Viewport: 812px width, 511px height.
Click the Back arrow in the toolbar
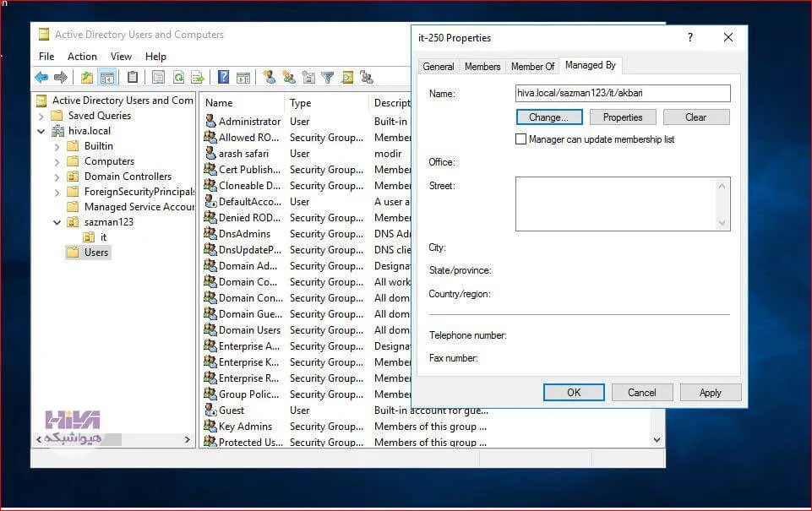[x=41, y=78]
